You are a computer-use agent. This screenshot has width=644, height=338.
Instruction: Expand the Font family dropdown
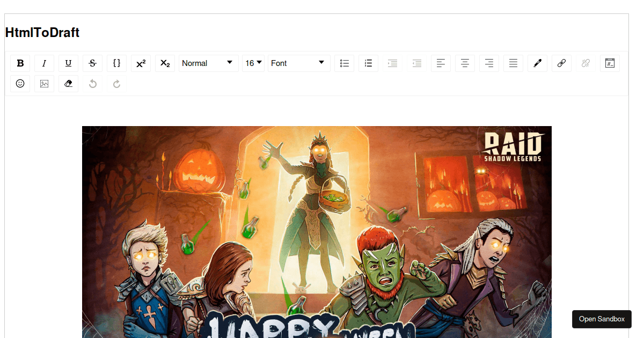coord(299,63)
